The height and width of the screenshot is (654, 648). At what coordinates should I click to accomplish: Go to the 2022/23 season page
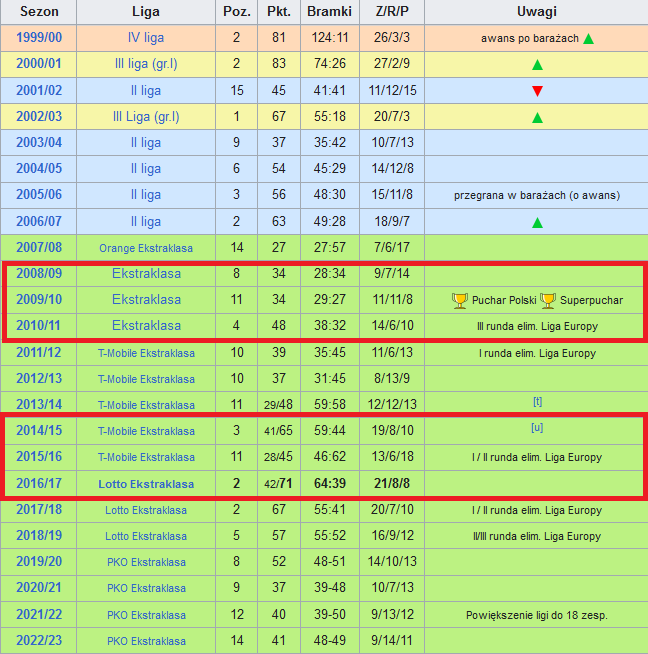pyautogui.click(x=39, y=641)
